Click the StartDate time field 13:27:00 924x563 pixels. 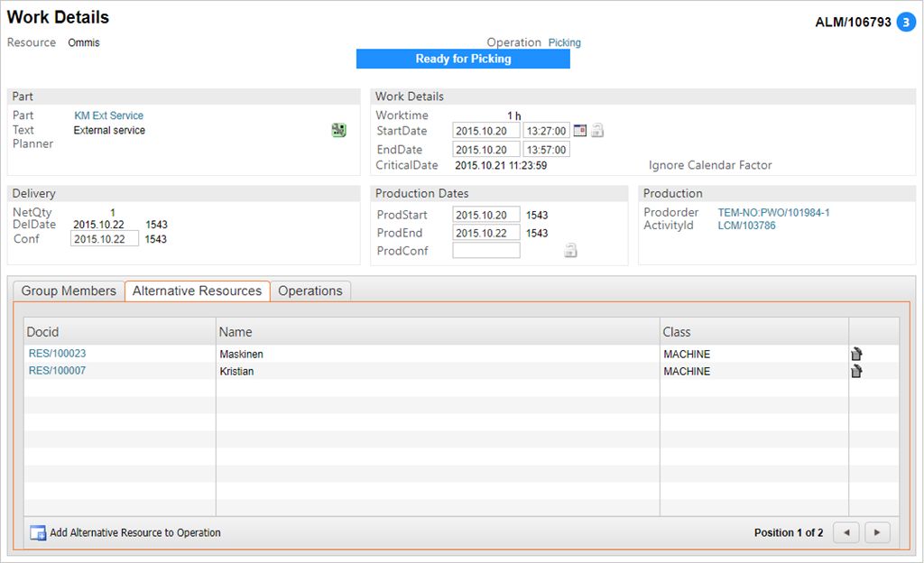(546, 131)
